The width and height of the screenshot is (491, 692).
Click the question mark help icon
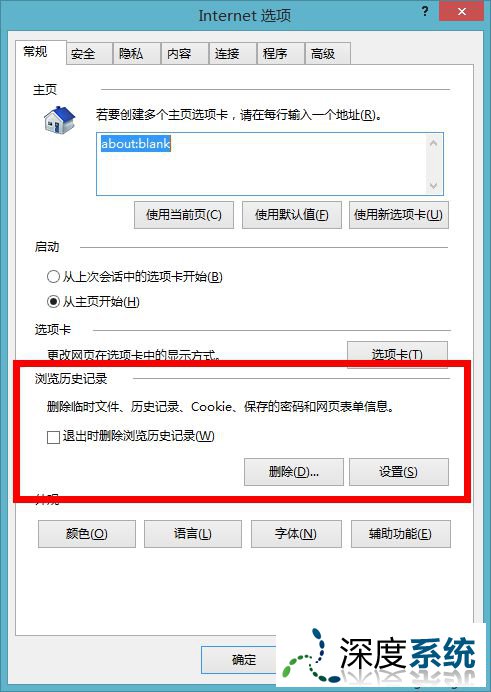[x=425, y=11]
